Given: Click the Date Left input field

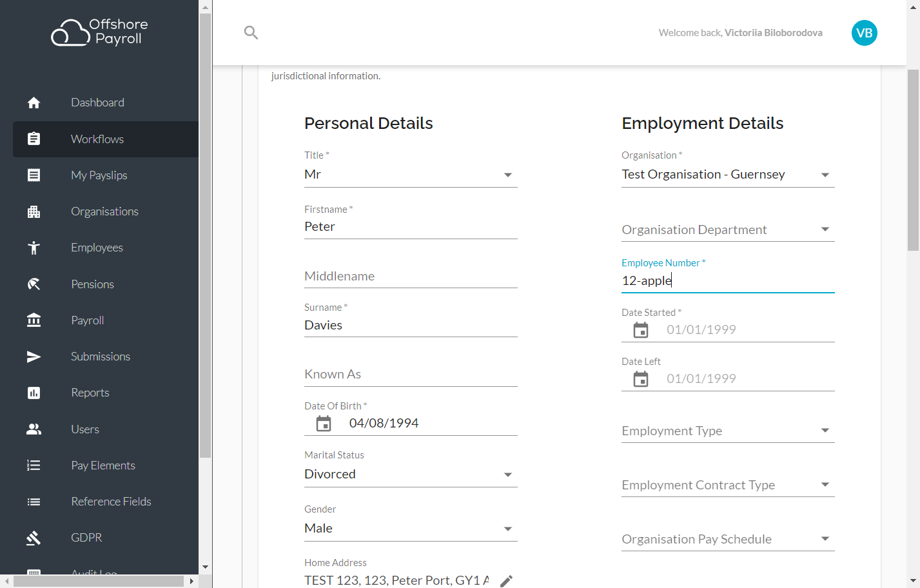Looking at the screenshot, I should point(750,379).
